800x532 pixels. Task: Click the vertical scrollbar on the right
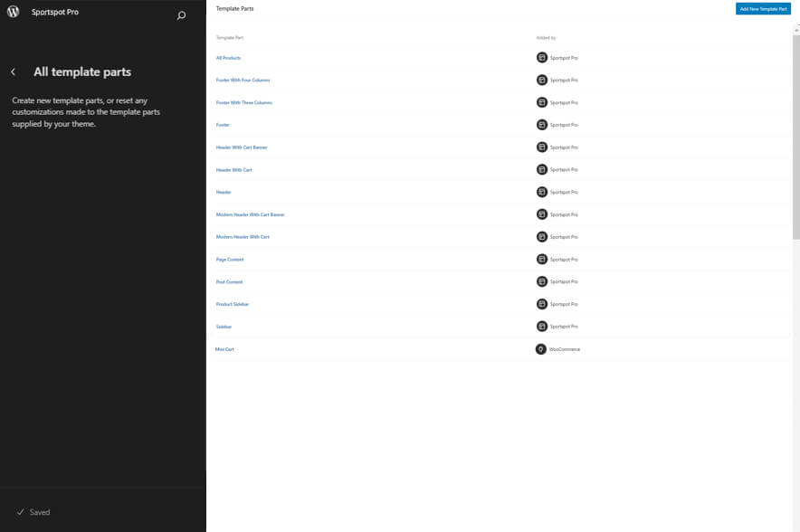795,136
